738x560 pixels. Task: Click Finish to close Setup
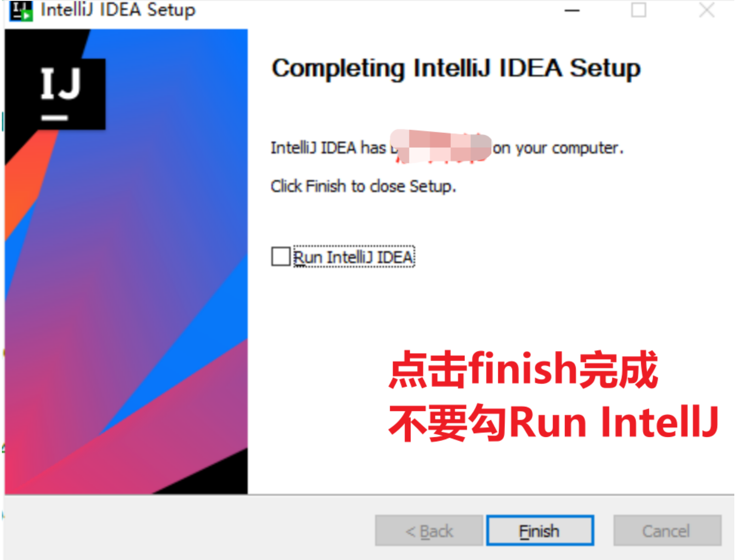pyautogui.click(x=540, y=530)
